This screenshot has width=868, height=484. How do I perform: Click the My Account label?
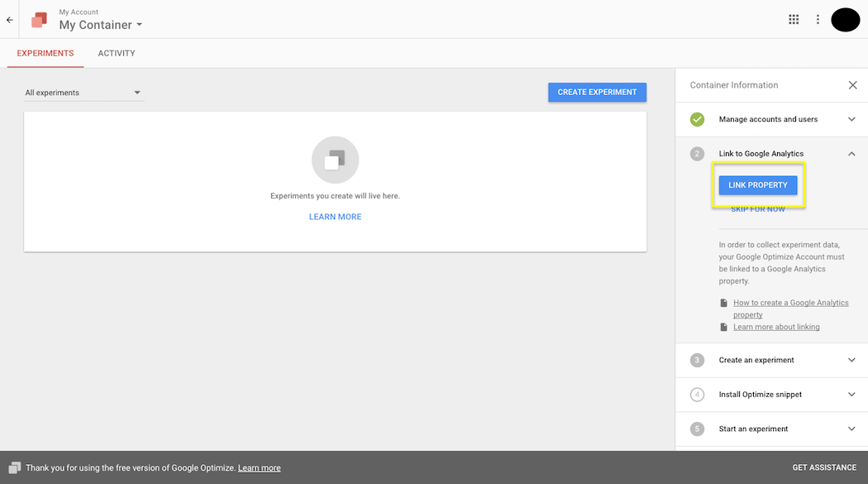coord(79,12)
